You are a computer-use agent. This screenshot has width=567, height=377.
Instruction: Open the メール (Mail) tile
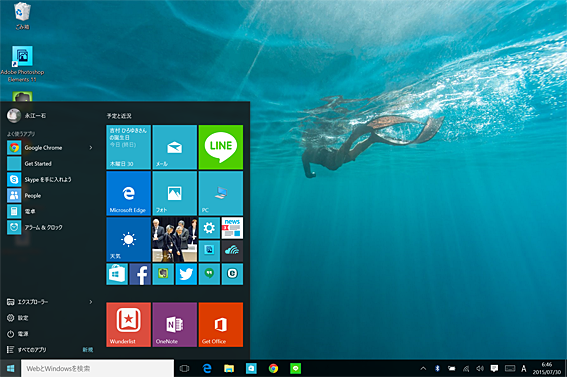(175, 147)
